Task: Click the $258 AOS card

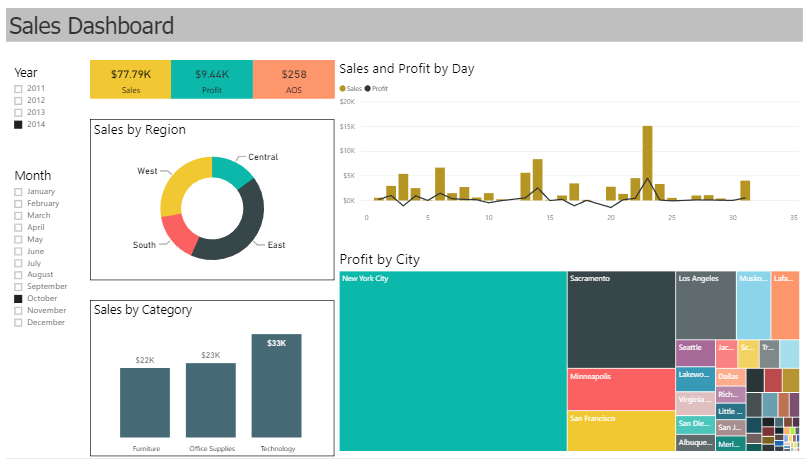Action: tap(294, 79)
